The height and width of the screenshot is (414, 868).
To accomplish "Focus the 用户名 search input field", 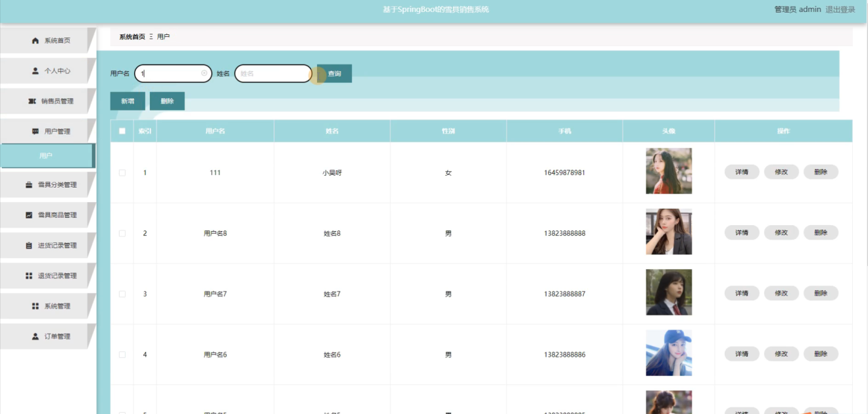I will tap(173, 74).
